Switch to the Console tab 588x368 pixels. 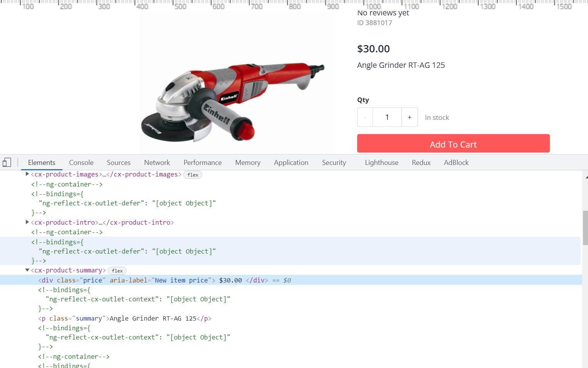tap(81, 163)
